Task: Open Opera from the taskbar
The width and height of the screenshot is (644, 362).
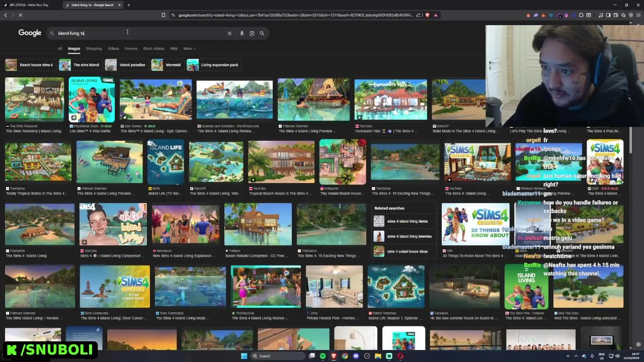Action: click(400, 356)
